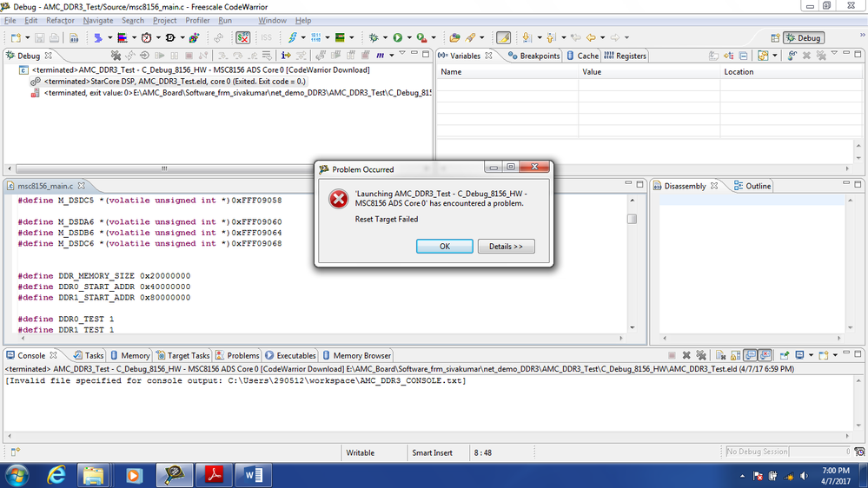Open the Executables tab
Viewport: 868px width, 488px height.
coord(290,356)
